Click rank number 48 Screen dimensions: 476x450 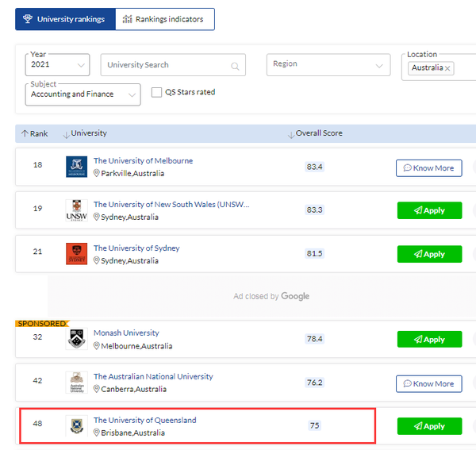[x=37, y=423]
